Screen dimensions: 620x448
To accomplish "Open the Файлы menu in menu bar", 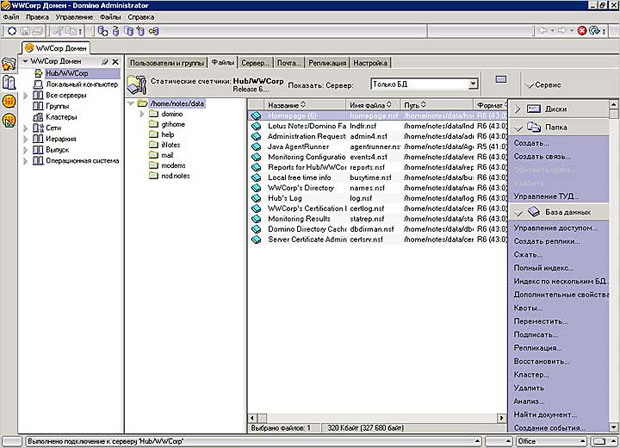I will pos(110,17).
